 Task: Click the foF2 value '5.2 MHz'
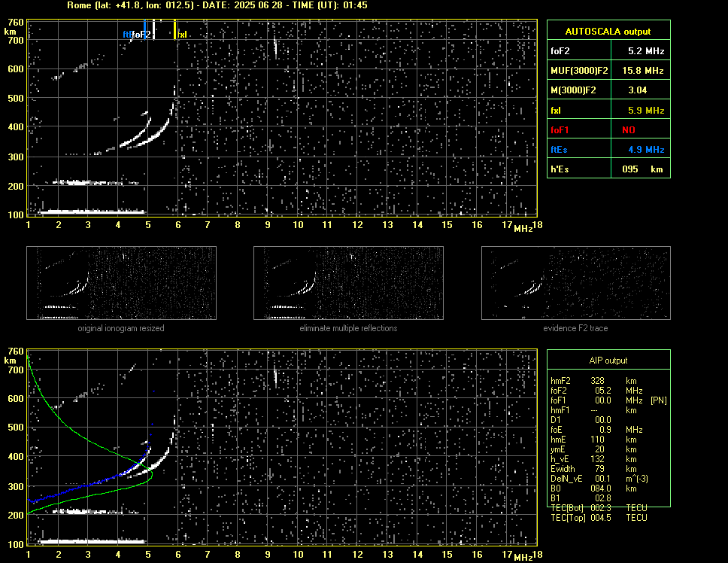[646, 51]
